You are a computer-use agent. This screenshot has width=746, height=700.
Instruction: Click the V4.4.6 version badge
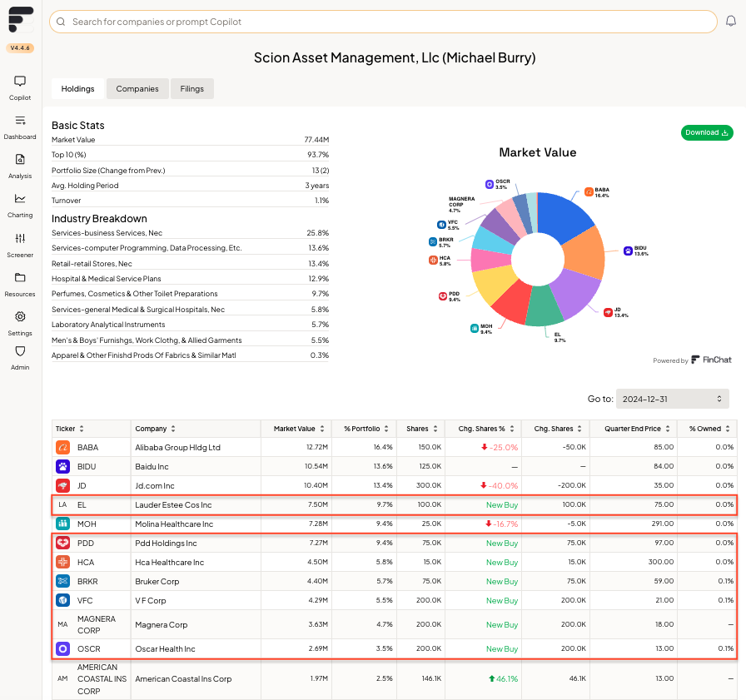20,48
